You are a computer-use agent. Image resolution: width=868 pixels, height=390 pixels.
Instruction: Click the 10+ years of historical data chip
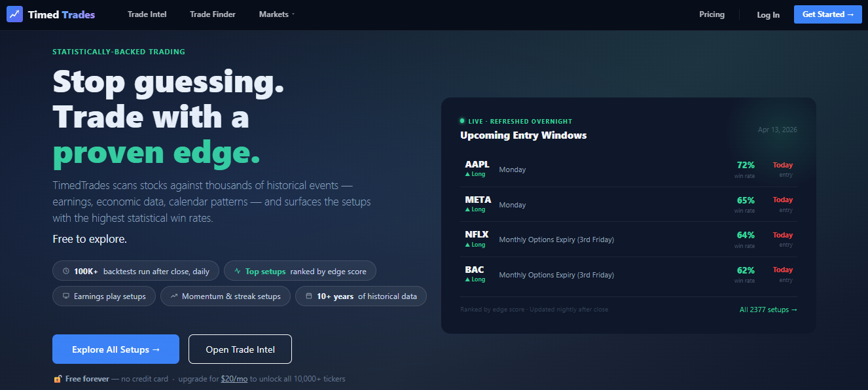[361, 296]
